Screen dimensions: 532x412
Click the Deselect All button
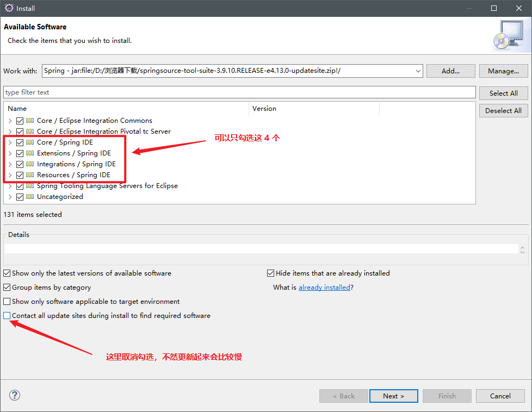(504, 110)
